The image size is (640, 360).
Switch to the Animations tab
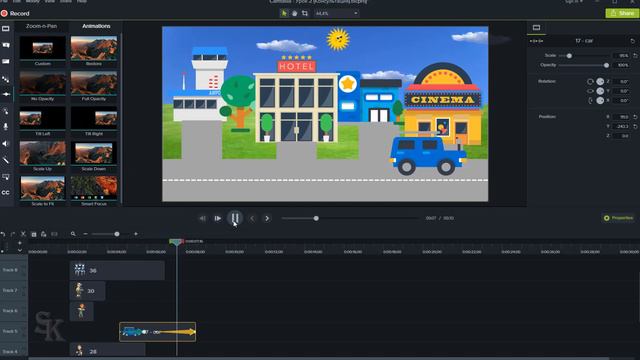coord(96,26)
